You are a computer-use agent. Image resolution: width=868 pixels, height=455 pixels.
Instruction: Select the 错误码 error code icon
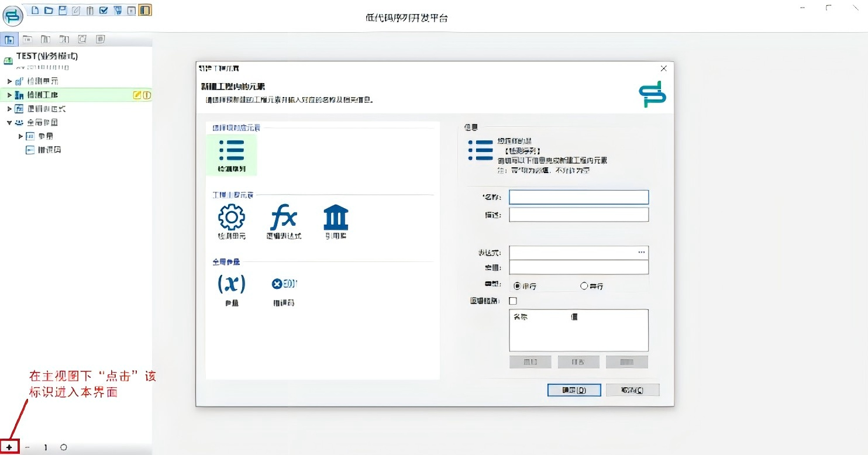click(284, 284)
